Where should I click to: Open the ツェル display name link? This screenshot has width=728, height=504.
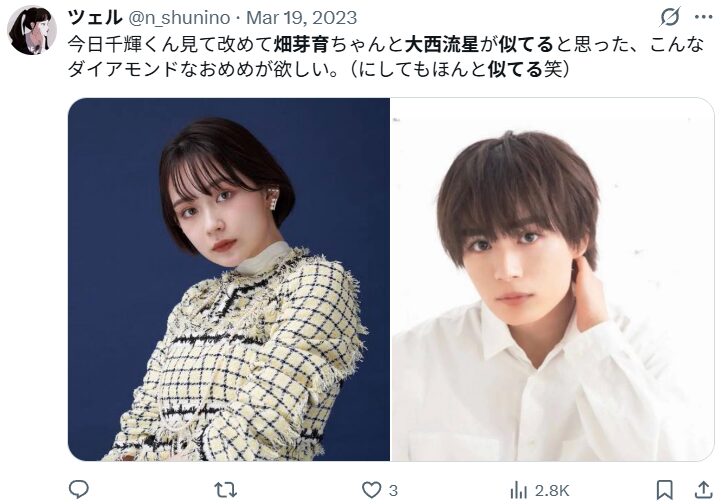pyautogui.click(x=95, y=18)
